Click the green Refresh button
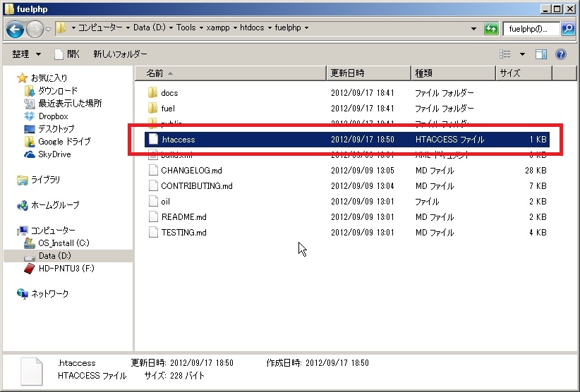 tap(491, 28)
